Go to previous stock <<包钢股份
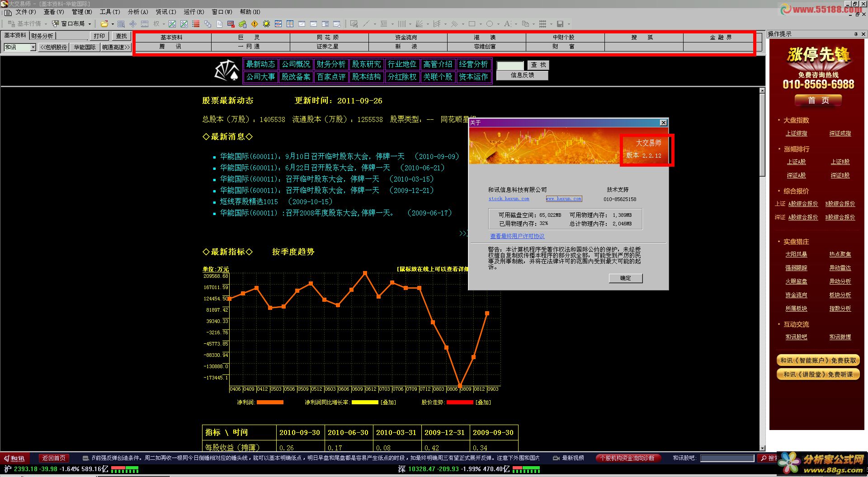 [x=54, y=47]
